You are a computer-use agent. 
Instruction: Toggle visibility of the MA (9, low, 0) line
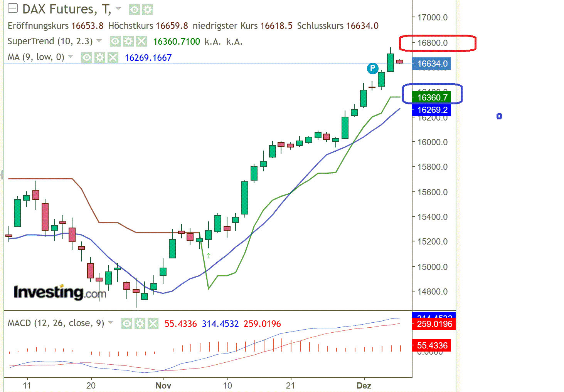tap(87, 58)
